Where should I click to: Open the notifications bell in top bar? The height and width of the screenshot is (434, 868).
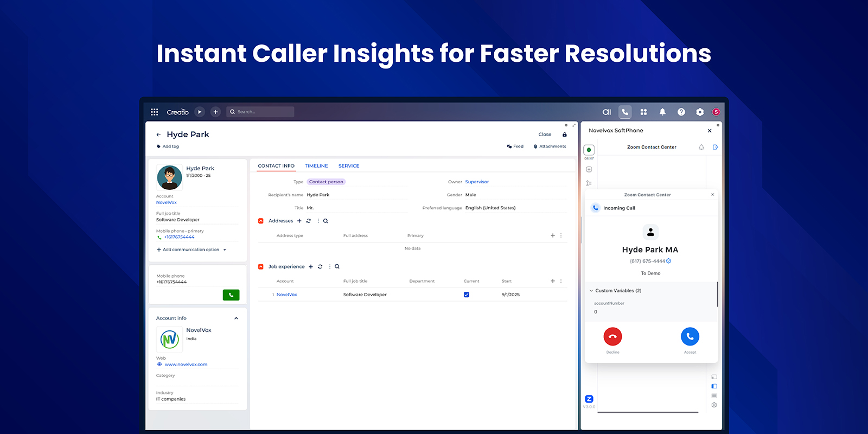(662, 112)
